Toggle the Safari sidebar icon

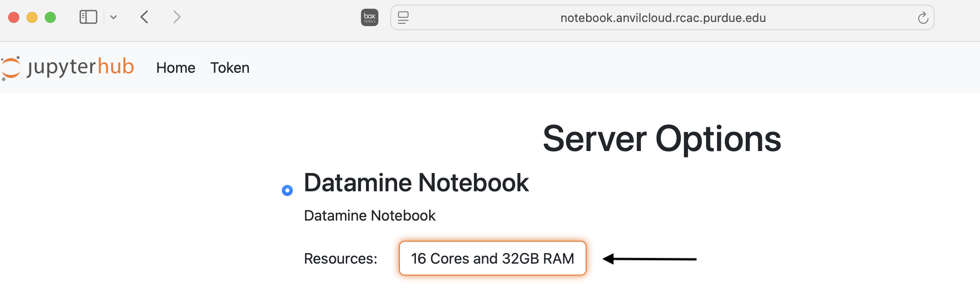88,17
